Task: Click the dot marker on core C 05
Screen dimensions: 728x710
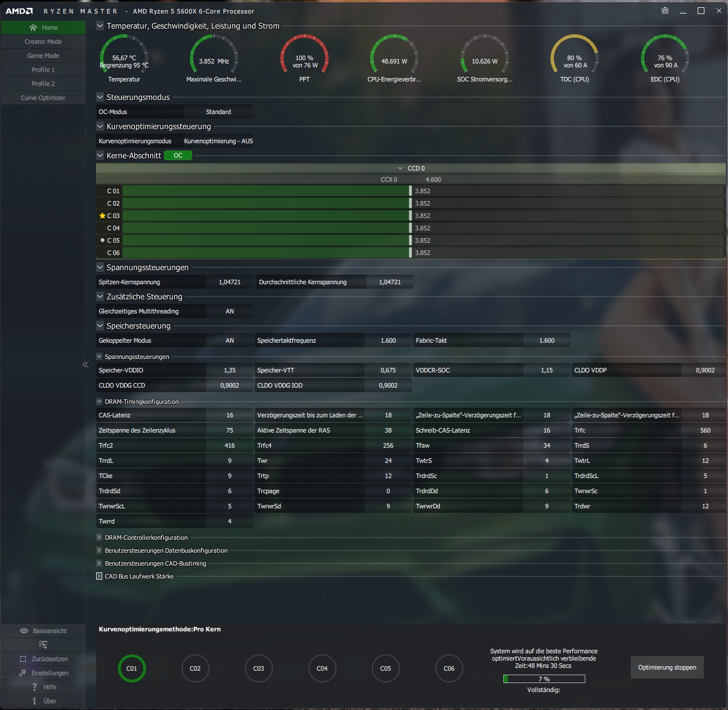Action: (102, 240)
